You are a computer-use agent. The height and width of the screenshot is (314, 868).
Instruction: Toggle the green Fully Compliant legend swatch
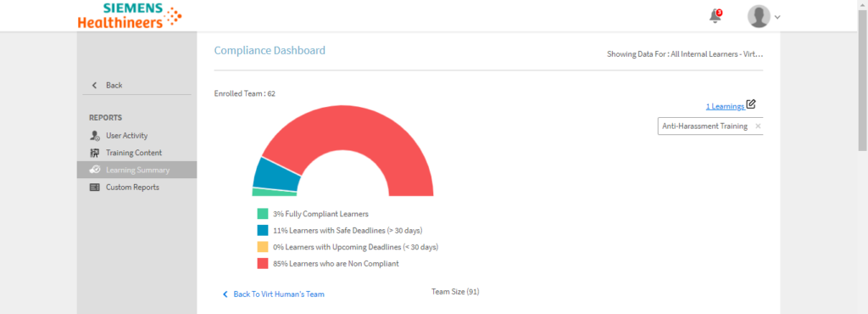point(263,214)
